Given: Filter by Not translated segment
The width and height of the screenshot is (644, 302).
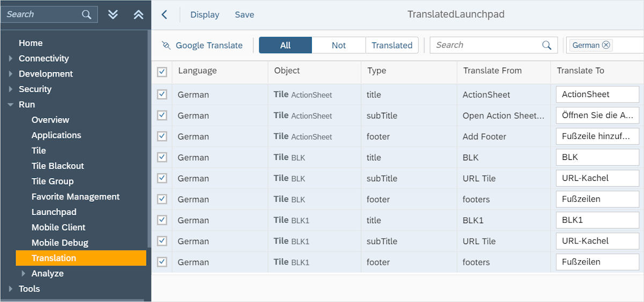Looking at the screenshot, I should pos(339,45).
